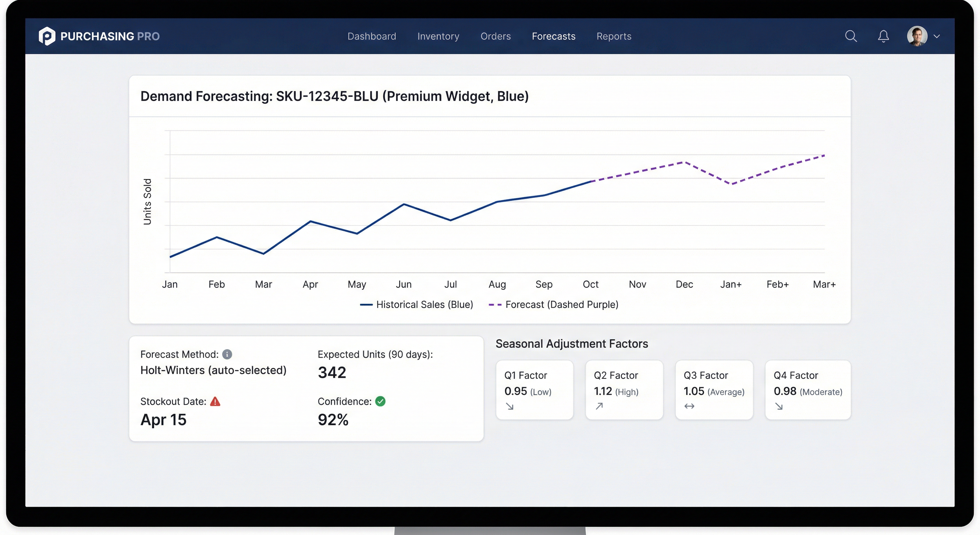Hide the forecast dashed line via its legend

554,304
